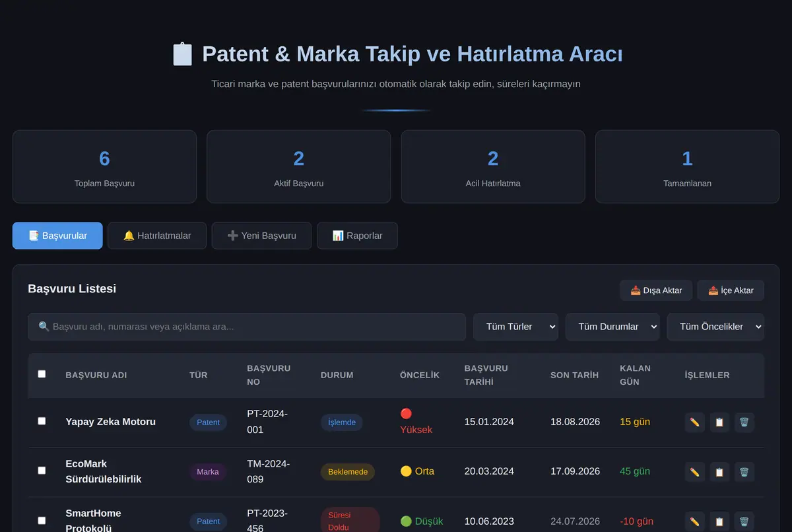
Task: Click the Acil Hatırlatma stat card
Action: [493, 166]
